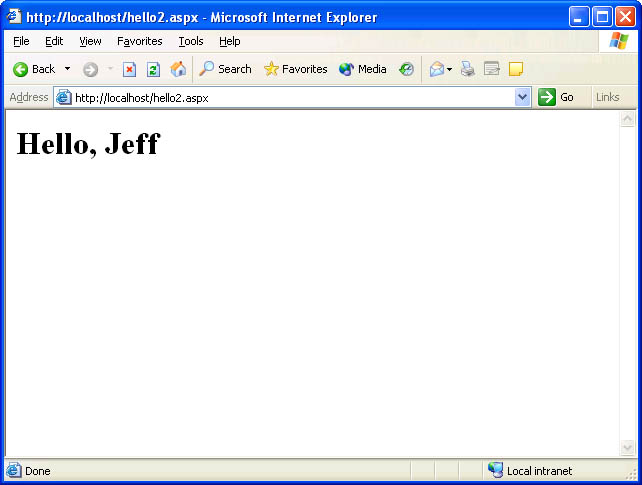The width and height of the screenshot is (642, 485).
Task: Go to Home page icon
Action: click(178, 69)
